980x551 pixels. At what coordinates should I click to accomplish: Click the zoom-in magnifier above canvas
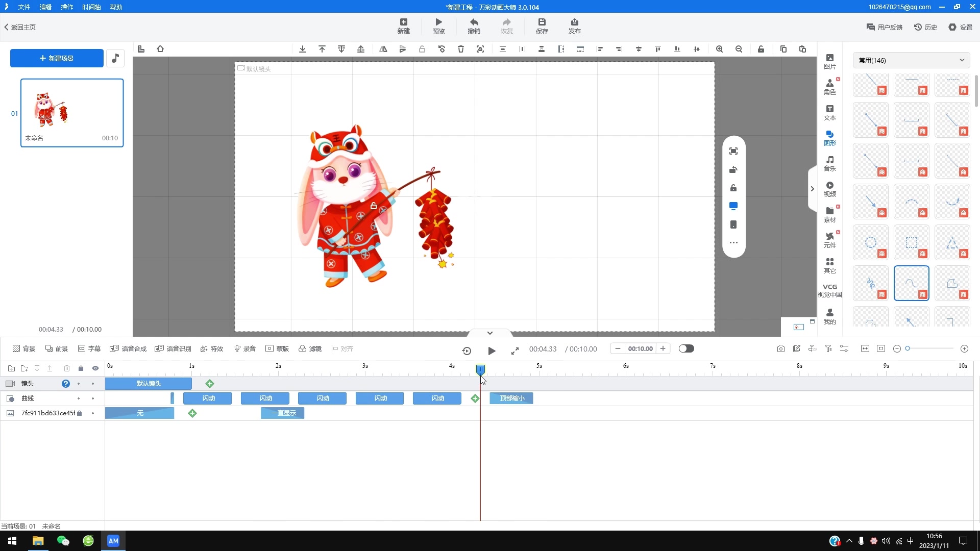point(719,49)
